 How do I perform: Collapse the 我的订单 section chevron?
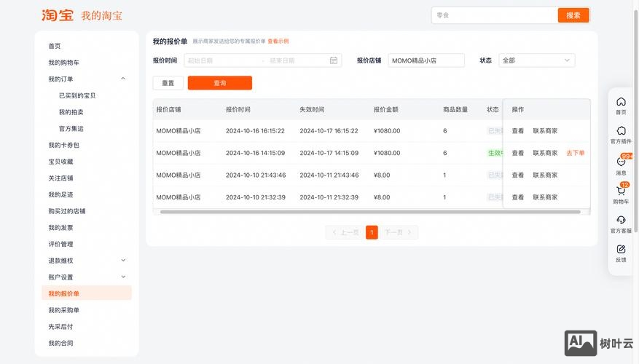(x=123, y=79)
